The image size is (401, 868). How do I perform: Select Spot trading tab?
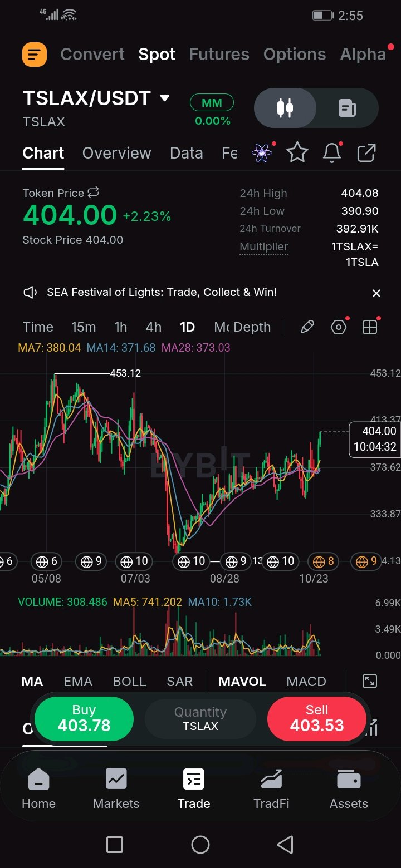[x=157, y=54]
